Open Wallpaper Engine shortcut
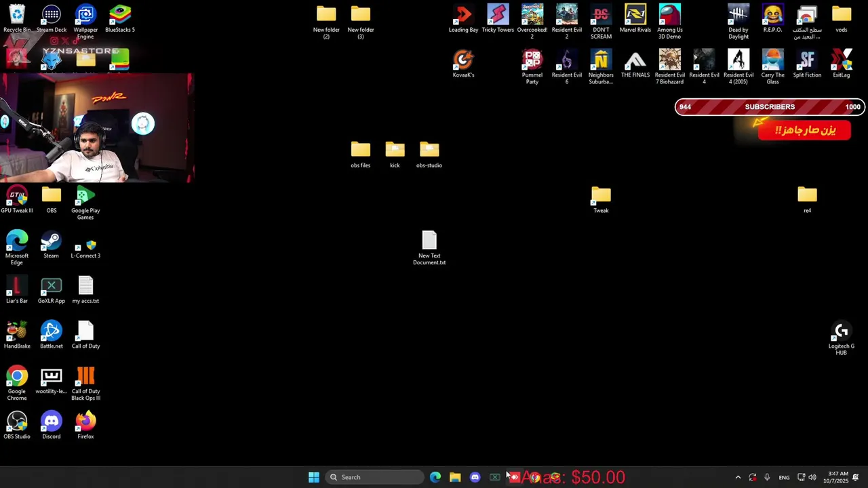The image size is (868, 488). [x=85, y=21]
